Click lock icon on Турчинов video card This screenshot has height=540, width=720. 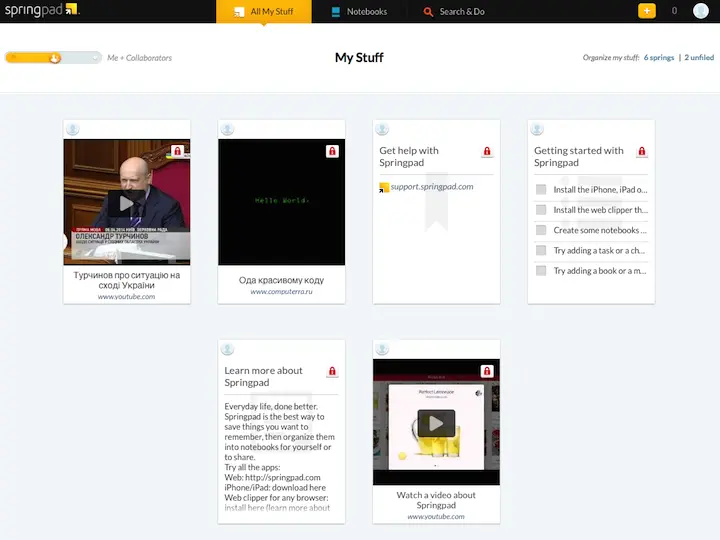click(x=177, y=151)
